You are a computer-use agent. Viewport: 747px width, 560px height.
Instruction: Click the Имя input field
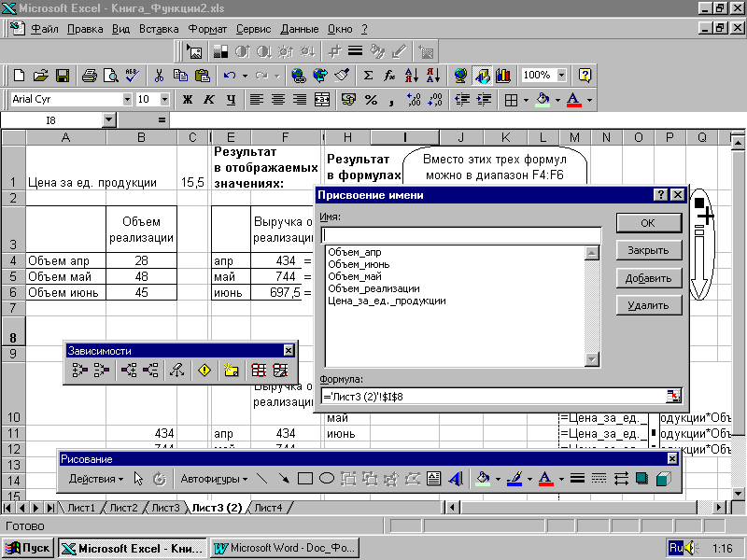pyautogui.click(x=461, y=235)
